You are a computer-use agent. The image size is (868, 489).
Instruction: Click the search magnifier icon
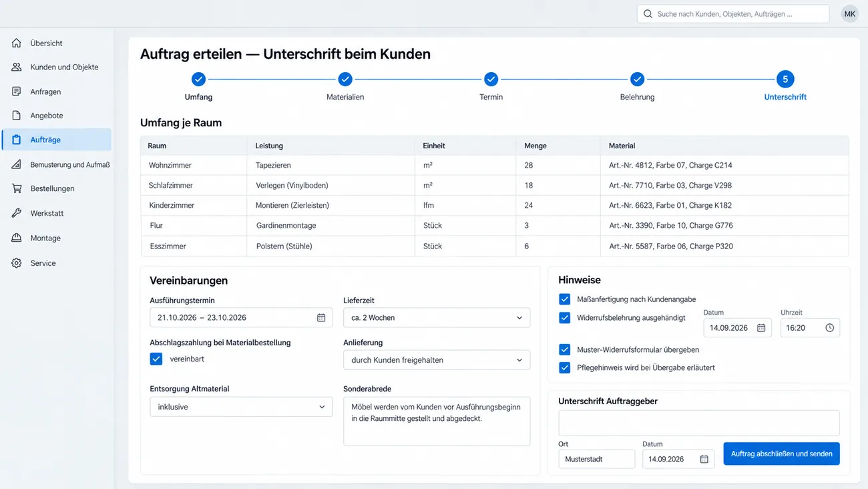point(648,13)
